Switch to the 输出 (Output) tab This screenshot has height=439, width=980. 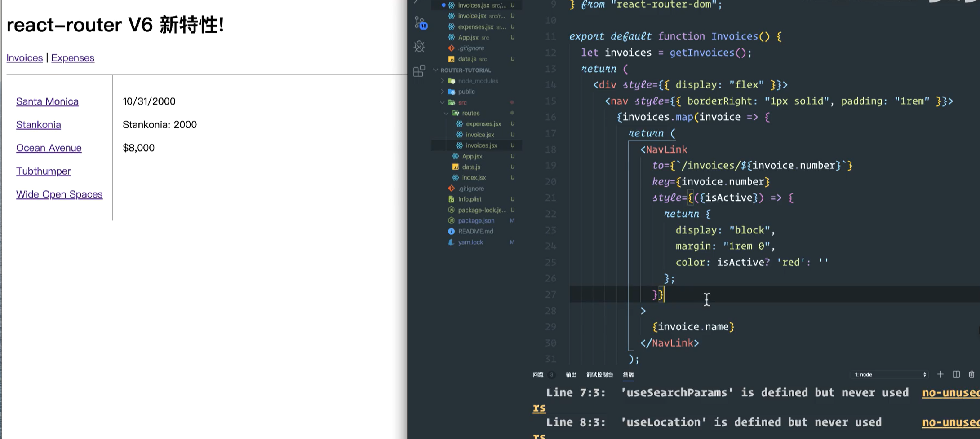(x=571, y=374)
